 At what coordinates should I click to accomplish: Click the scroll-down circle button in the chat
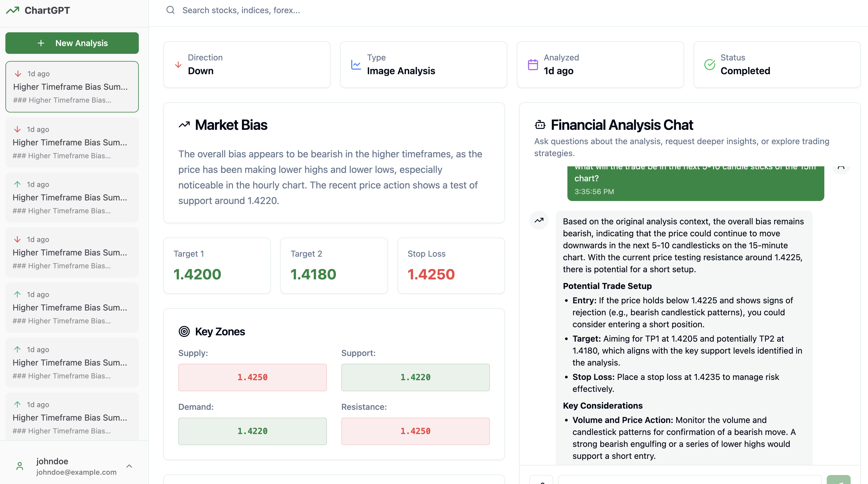[x=841, y=168]
